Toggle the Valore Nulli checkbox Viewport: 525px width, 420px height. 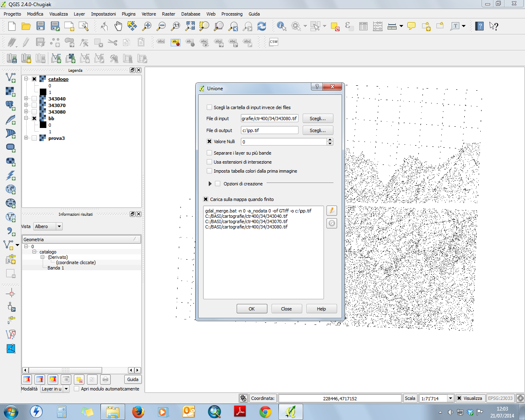coord(210,142)
